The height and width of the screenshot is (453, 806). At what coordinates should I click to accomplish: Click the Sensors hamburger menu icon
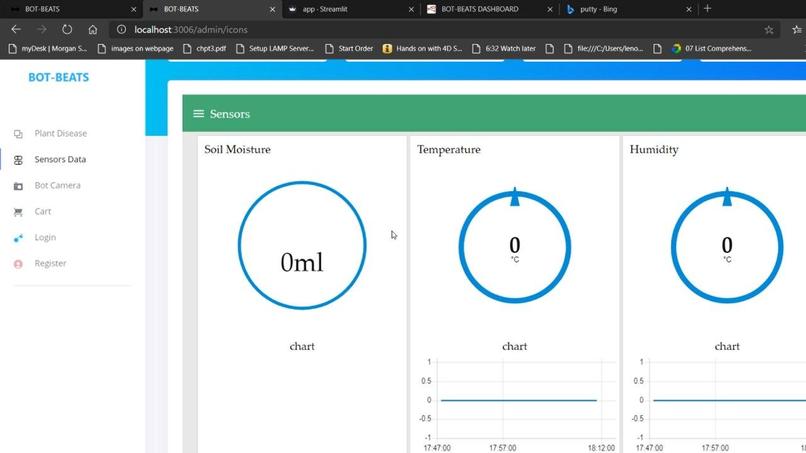coord(198,114)
